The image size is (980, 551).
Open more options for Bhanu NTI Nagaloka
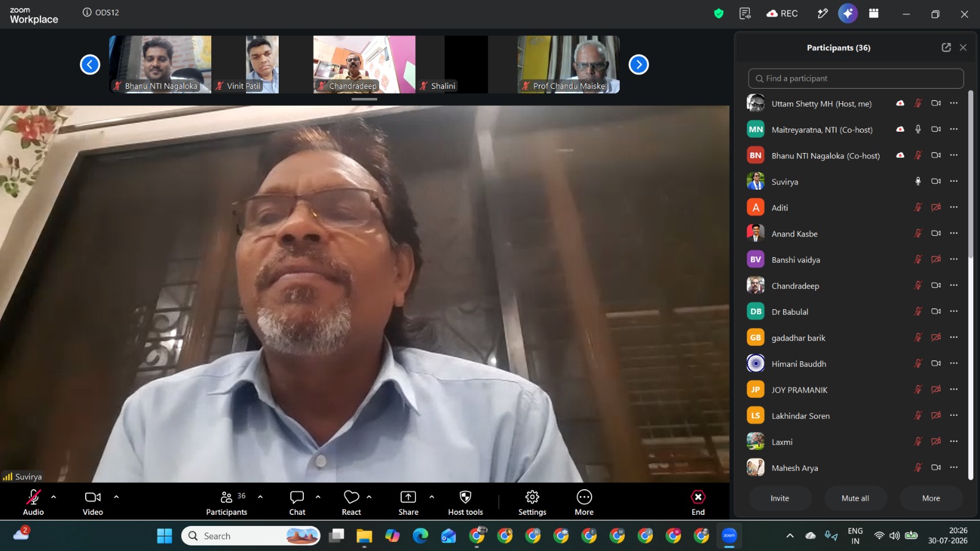pos(954,156)
